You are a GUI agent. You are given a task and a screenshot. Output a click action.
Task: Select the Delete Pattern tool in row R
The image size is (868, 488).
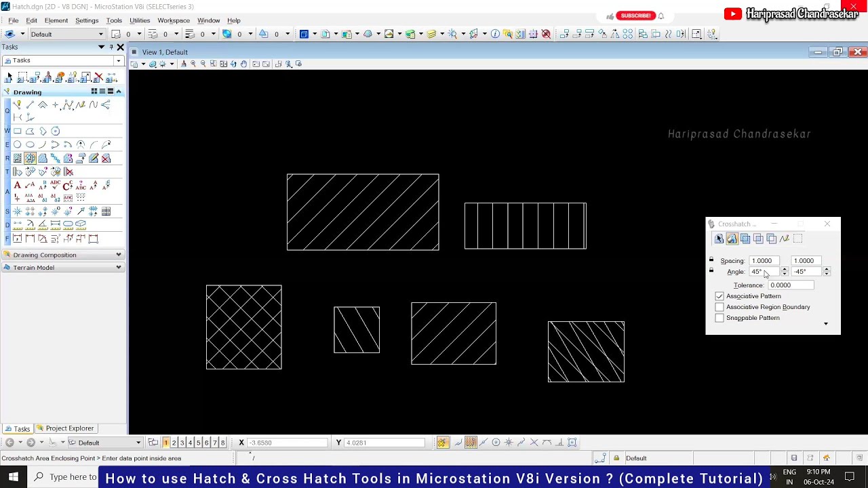106,158
